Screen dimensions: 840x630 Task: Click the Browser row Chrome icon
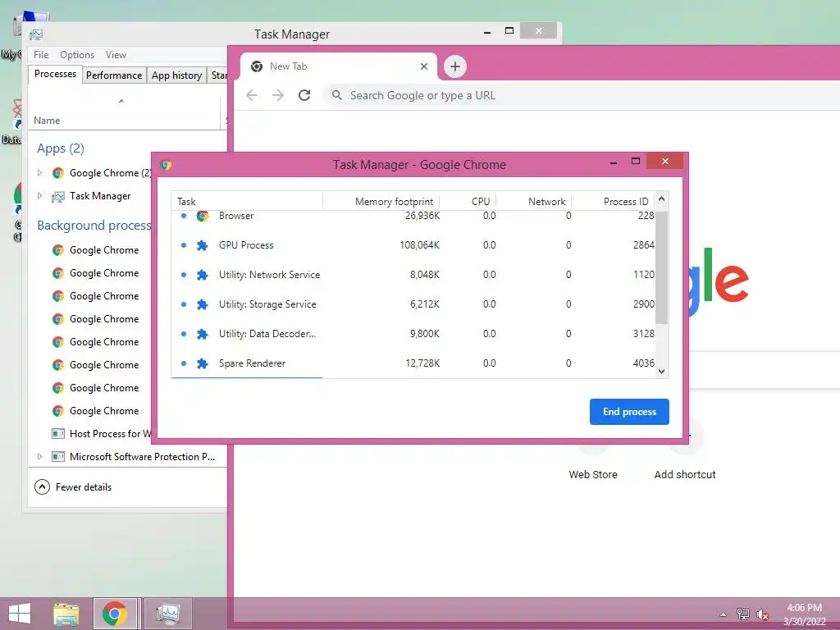pyautogui.click(x=202, y=216)
